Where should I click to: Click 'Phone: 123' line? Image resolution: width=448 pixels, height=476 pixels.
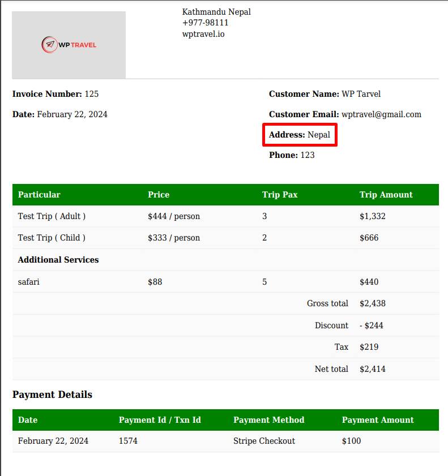pyautogui.click(x=292, y=155)
